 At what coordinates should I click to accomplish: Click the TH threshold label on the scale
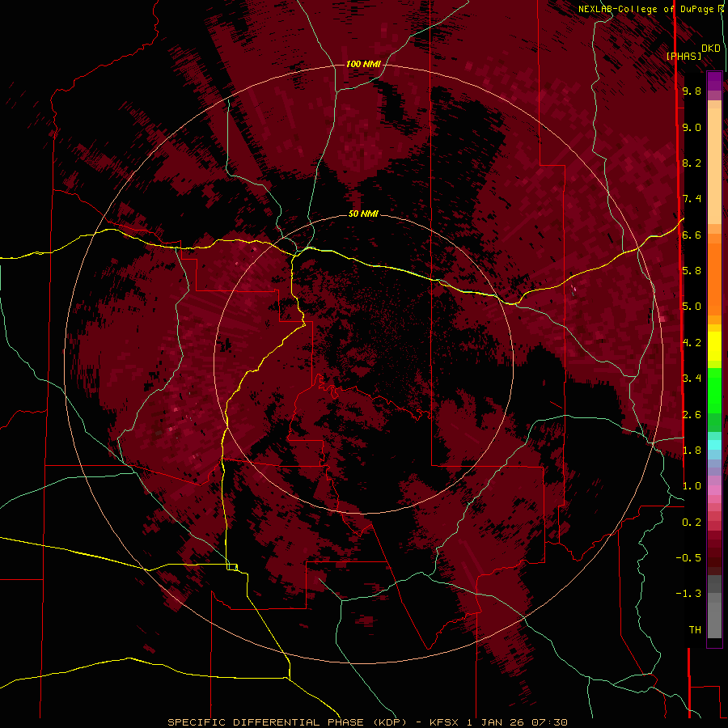[695, 629]
